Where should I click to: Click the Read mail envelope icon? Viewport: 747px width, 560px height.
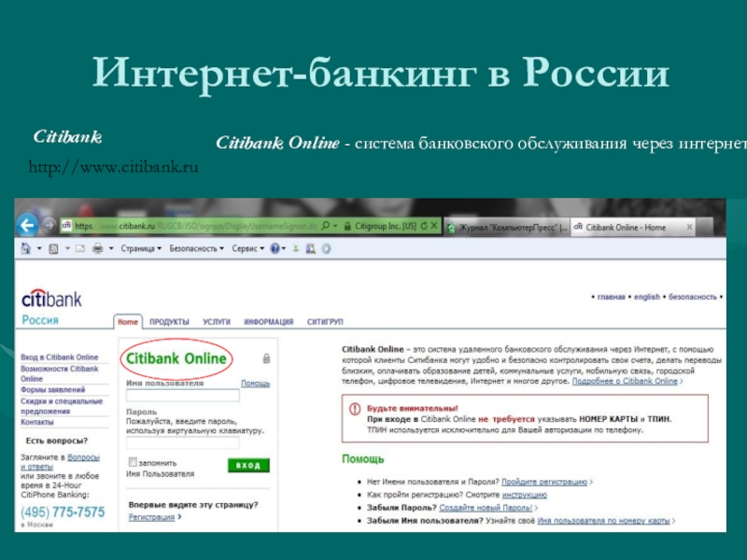pos(80,248)
